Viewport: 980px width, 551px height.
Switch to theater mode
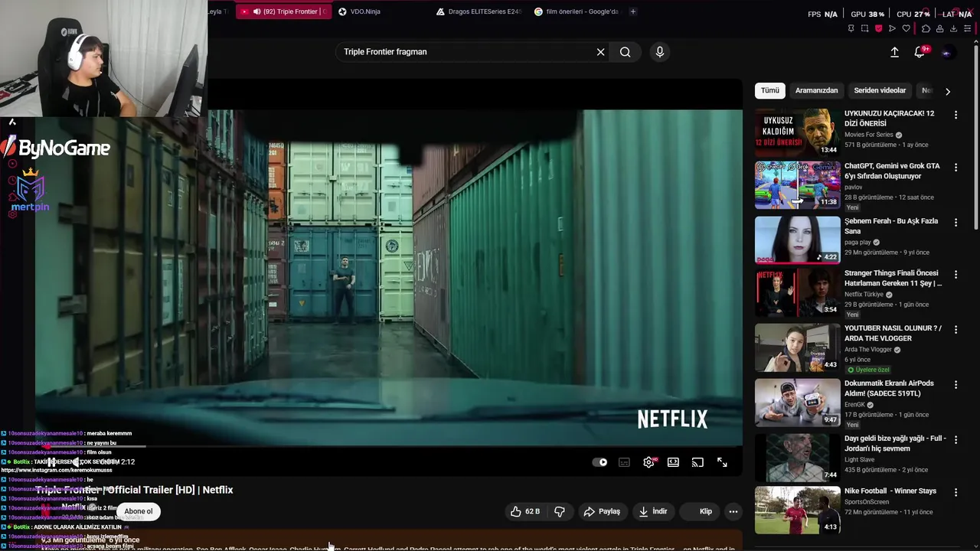coord(673,462)
